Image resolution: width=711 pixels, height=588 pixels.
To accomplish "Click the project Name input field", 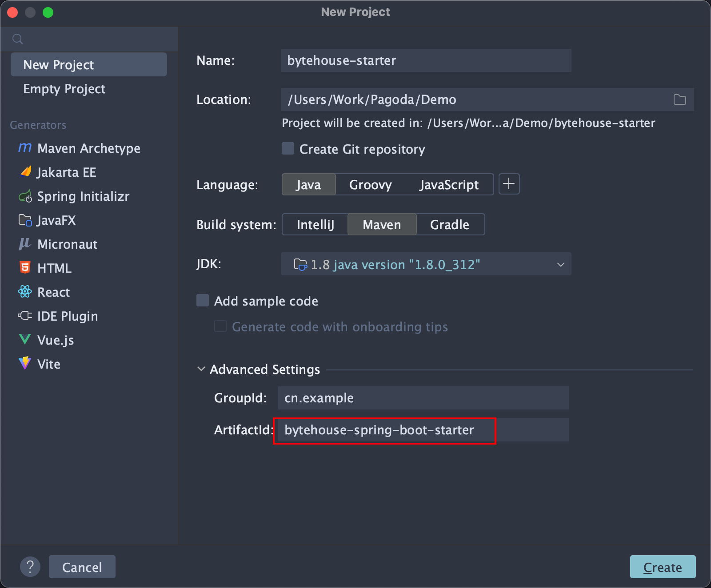I will [x=426, y=60].
